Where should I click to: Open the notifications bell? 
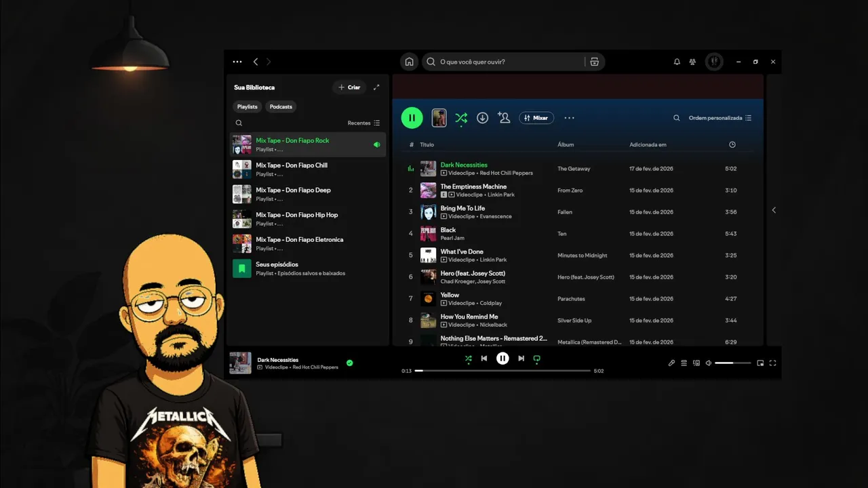[x=677, y=62]
